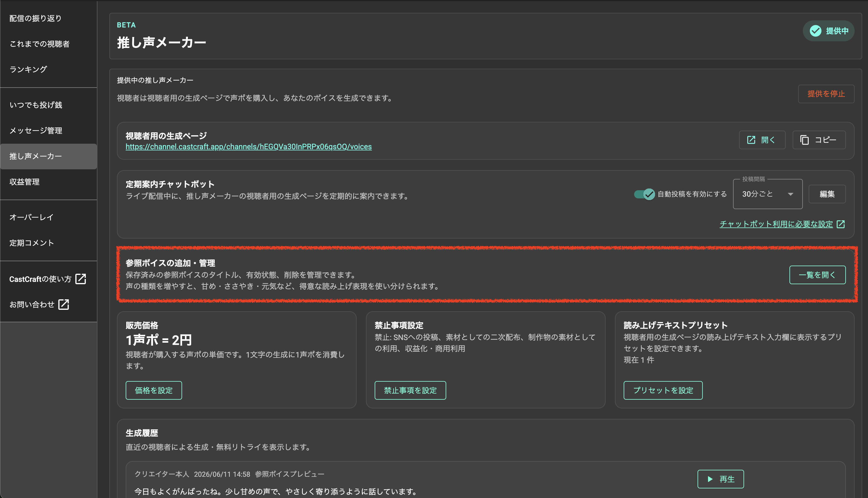This screenshot has height=498, width=868.
Task: Click the open-in-new icon on 開く
Action: click(751, 140)
